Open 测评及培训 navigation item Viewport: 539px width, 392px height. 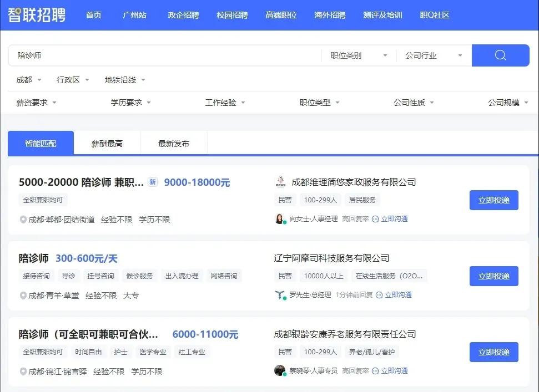pos(382,15)
